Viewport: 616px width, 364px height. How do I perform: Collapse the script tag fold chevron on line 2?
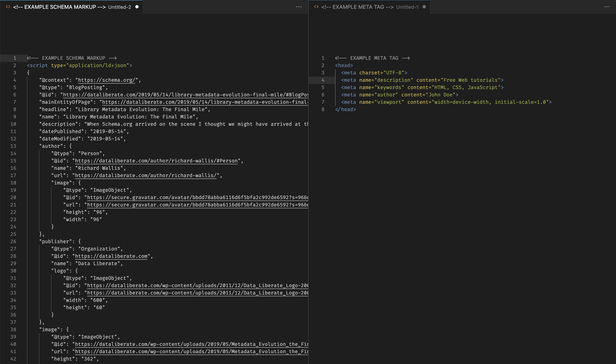pyautogui.click(x=23, y=65)
